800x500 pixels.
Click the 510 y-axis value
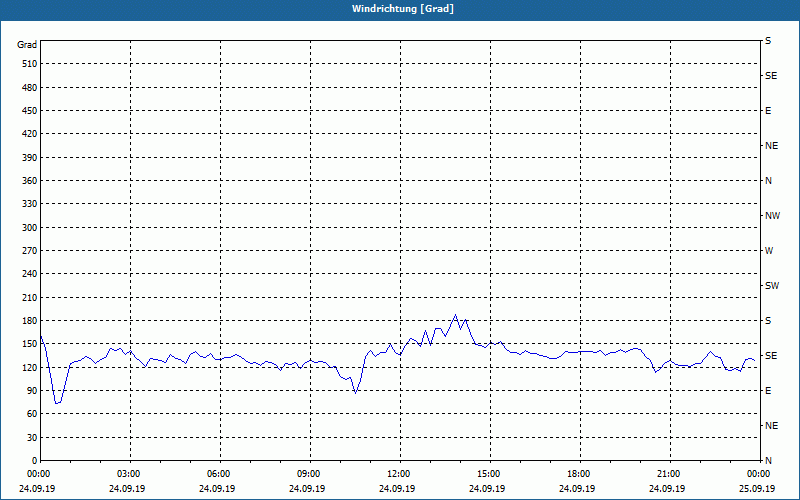point(30,64)
